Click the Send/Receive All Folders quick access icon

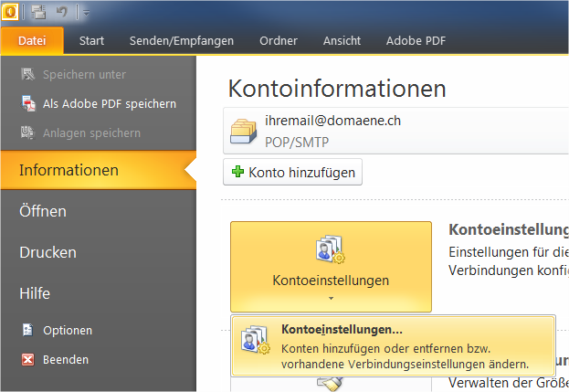(x=38, y=12)
